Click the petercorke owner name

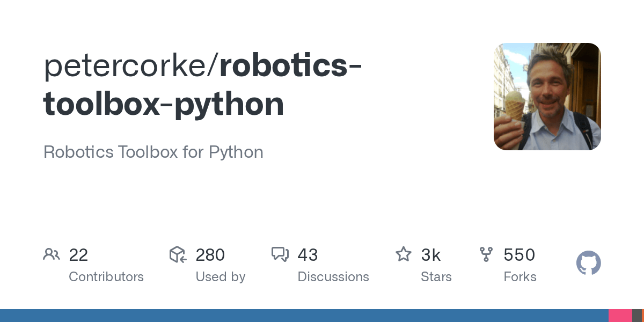coord(128,66)
